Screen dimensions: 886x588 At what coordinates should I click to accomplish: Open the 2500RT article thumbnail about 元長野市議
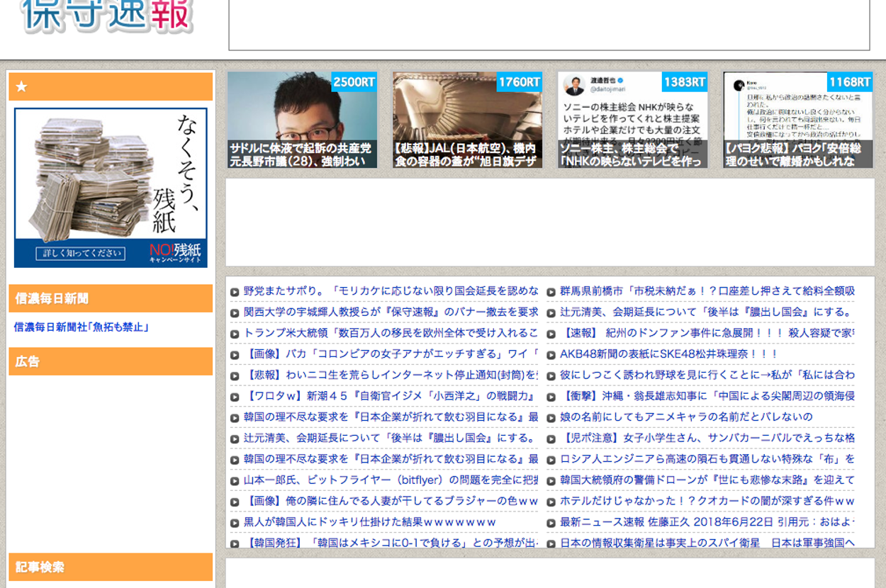point(302,120)
